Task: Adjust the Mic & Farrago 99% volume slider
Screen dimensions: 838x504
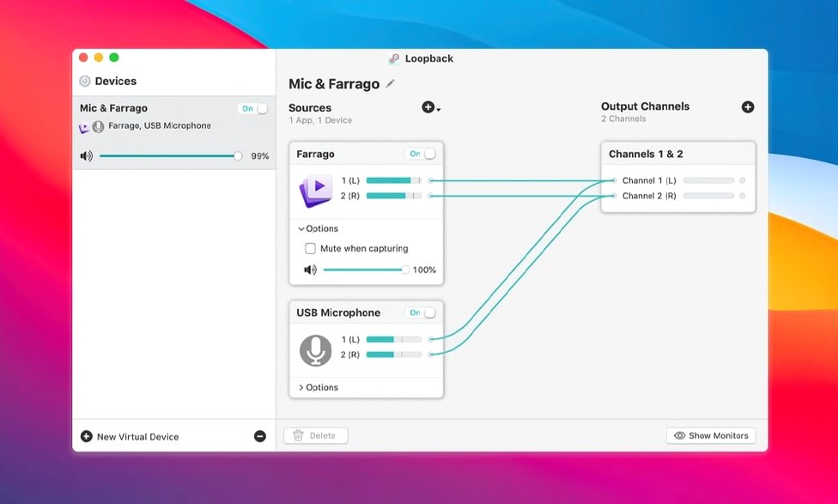Action: pyautogui.click(x=171, y=156)
